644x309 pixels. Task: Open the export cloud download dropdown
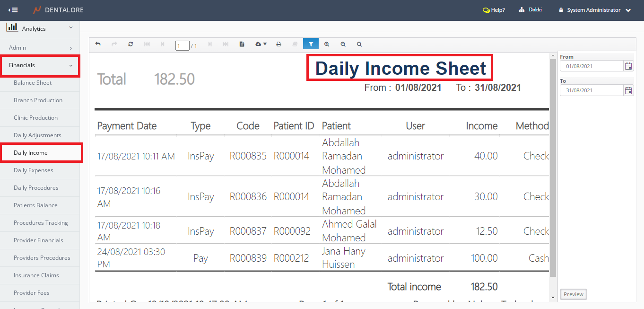(261, 44)
